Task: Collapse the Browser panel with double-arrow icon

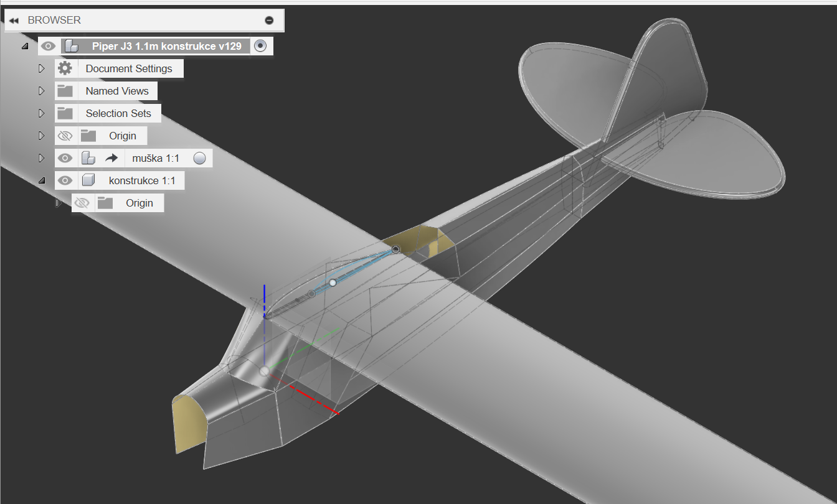Action: (14, 21)
